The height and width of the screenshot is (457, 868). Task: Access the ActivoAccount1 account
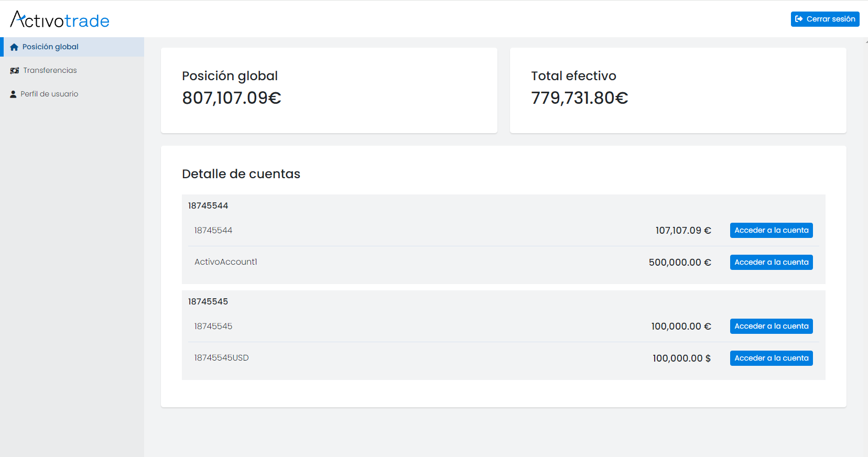(x=771, y=262)
